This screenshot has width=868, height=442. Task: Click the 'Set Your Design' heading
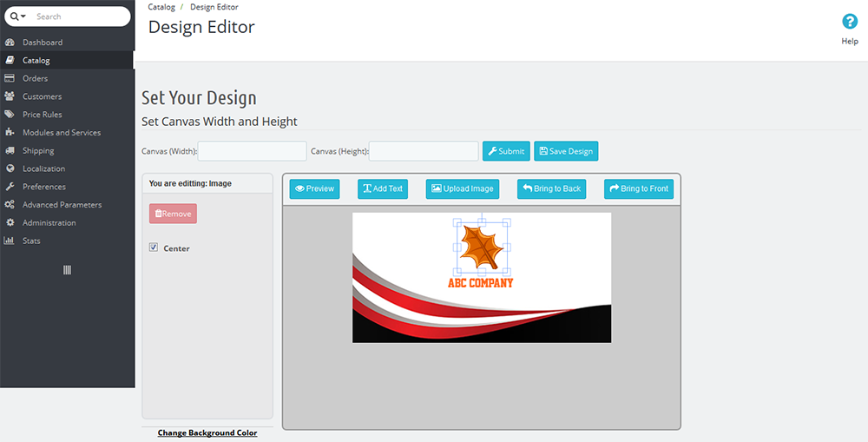tap(199, 98)
